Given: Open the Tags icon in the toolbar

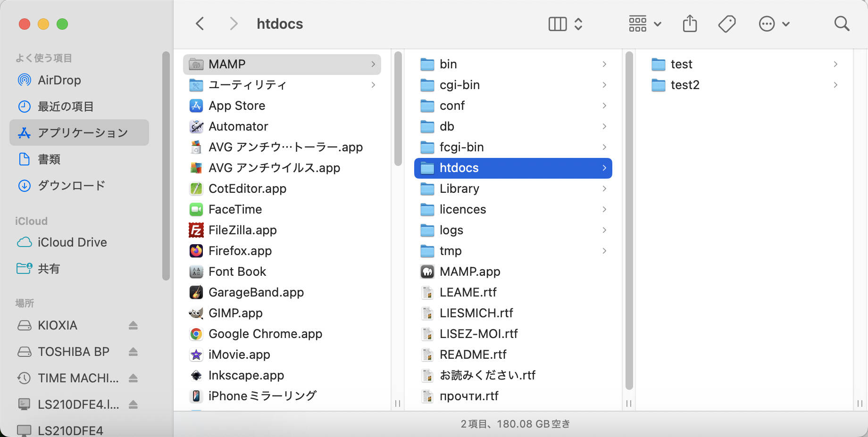Looking at the screenshot, I should [x=726, y=23].
